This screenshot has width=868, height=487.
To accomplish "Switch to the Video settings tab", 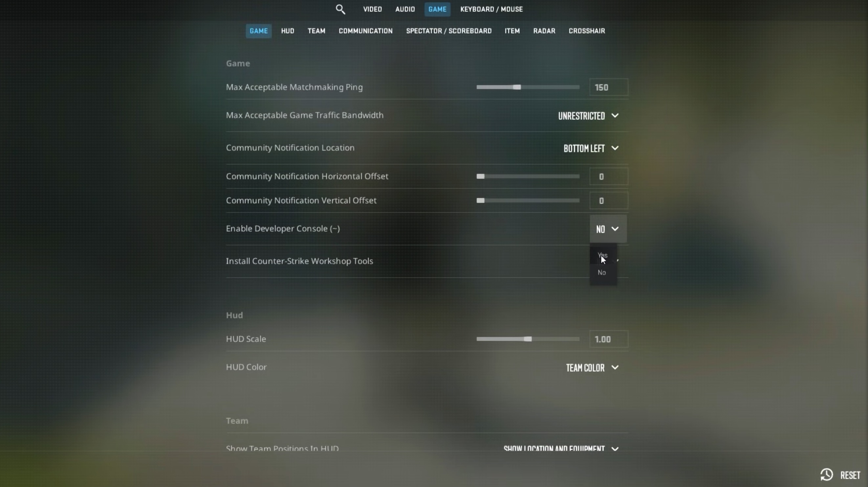I will coord(372,9).
